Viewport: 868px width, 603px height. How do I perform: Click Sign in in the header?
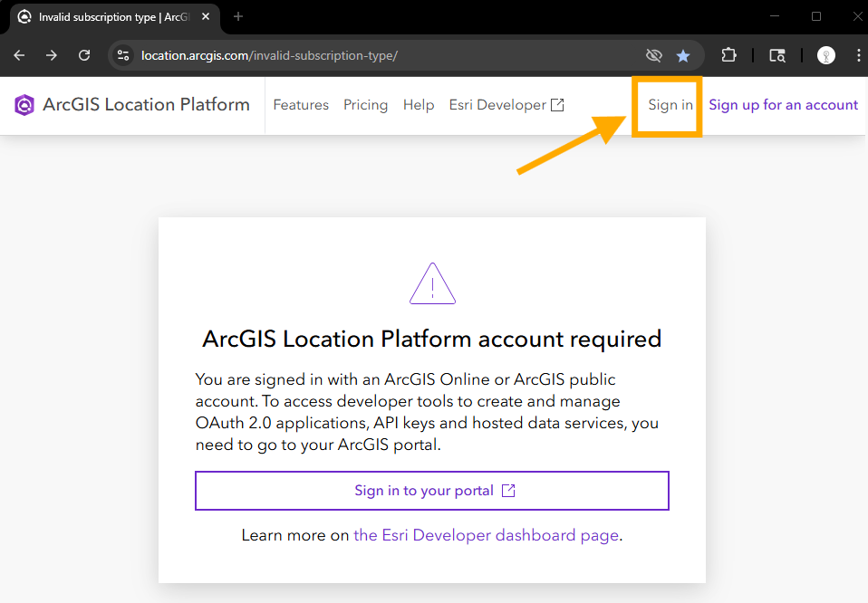(670, 104)
